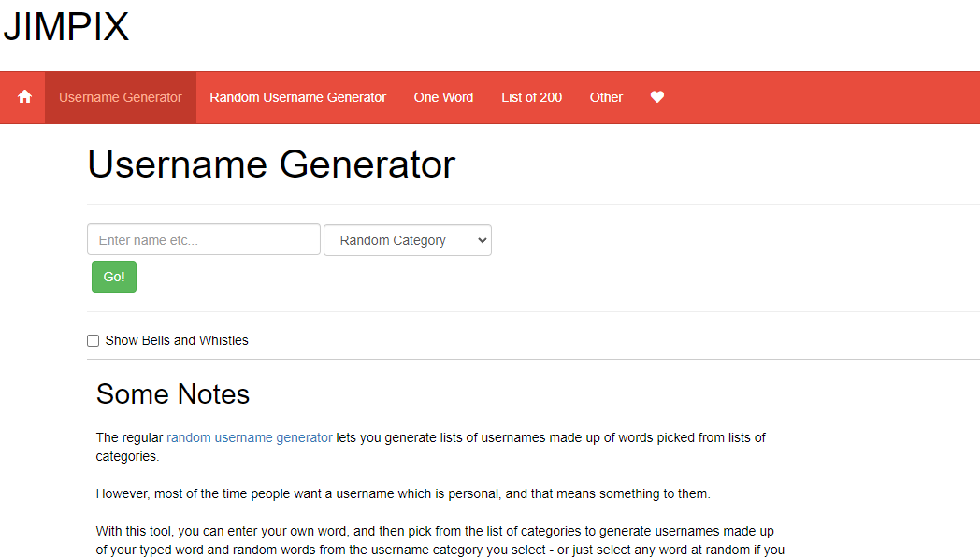
Task: Open the Random Username Generator page
Action: (297, 97)
